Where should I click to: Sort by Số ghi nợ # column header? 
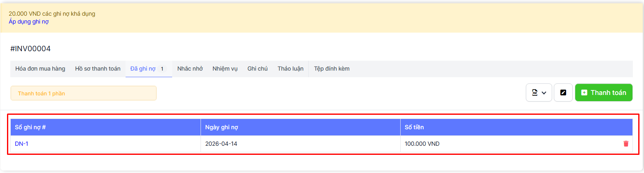click(30, 127)
